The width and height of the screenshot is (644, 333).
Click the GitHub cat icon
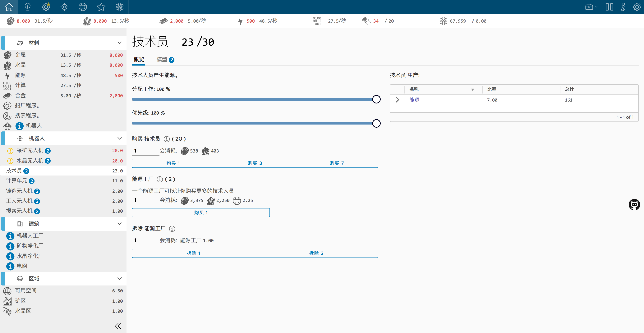click(x=634, y=204)
